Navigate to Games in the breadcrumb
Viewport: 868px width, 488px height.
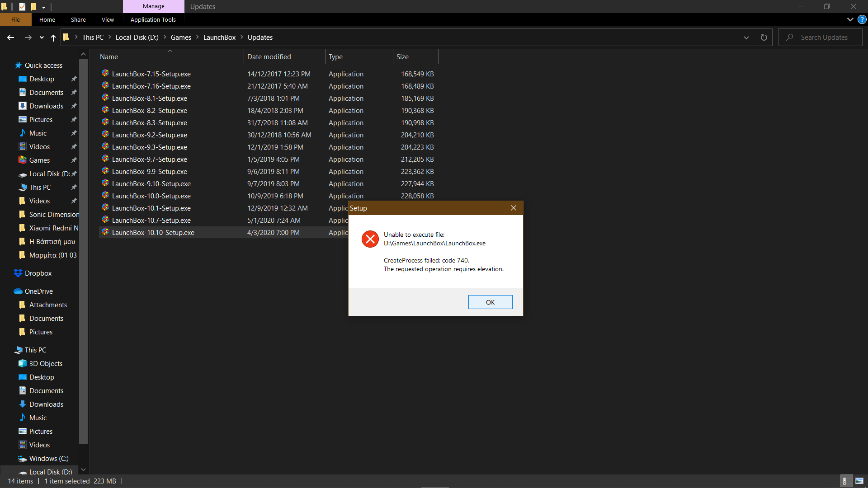pyautogui.click(x=181, y=38)
